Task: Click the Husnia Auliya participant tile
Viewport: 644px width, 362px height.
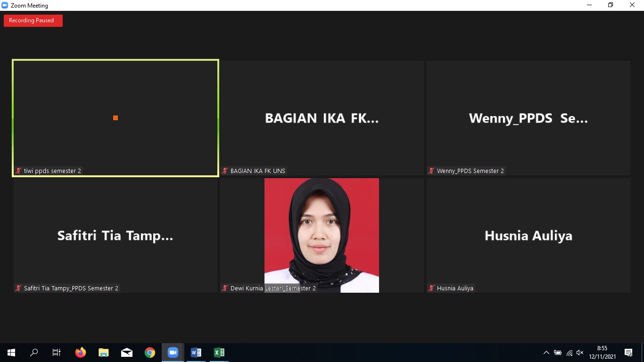Action: point(528,235)
